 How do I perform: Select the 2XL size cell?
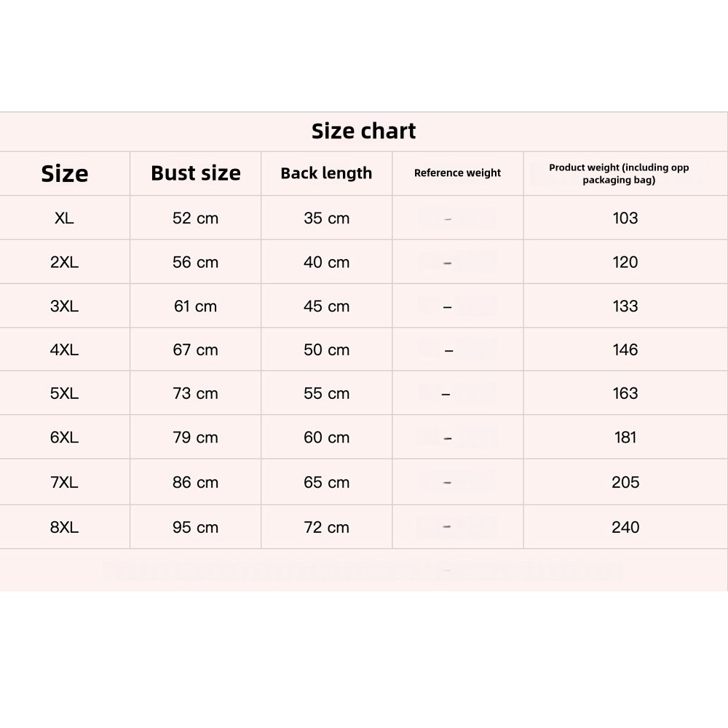pos(64,262)
